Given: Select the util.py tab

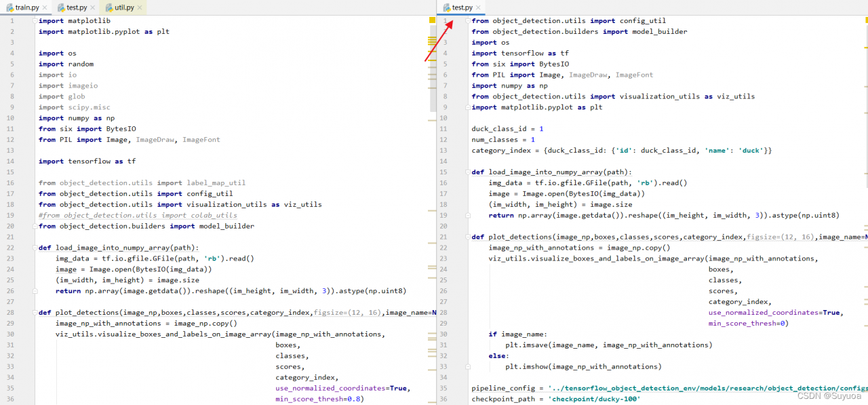Looking at the screenshot, I should point(122,7).
